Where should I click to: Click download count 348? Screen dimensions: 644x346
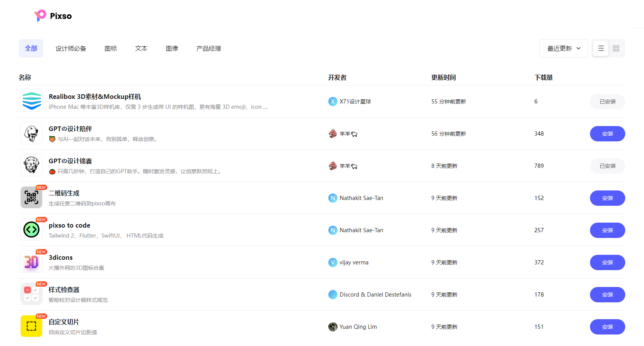click(539, 134)
